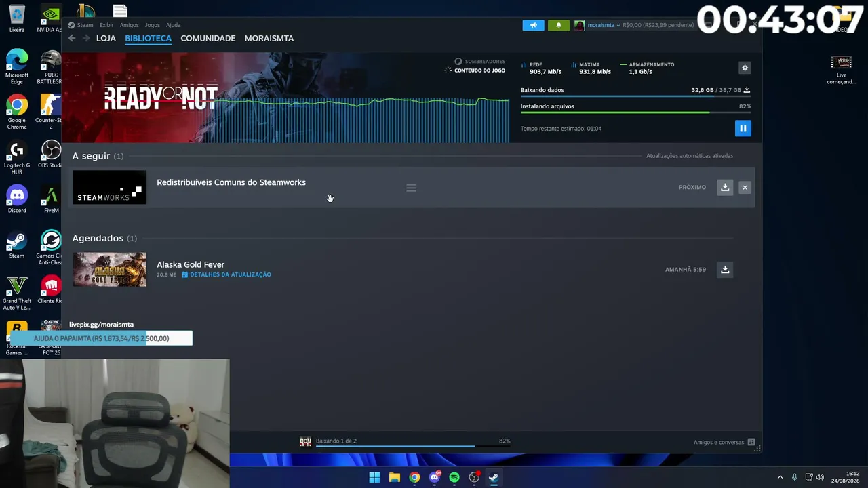
Task: Open Spotify from the taskbar
Action: point(454,477)
